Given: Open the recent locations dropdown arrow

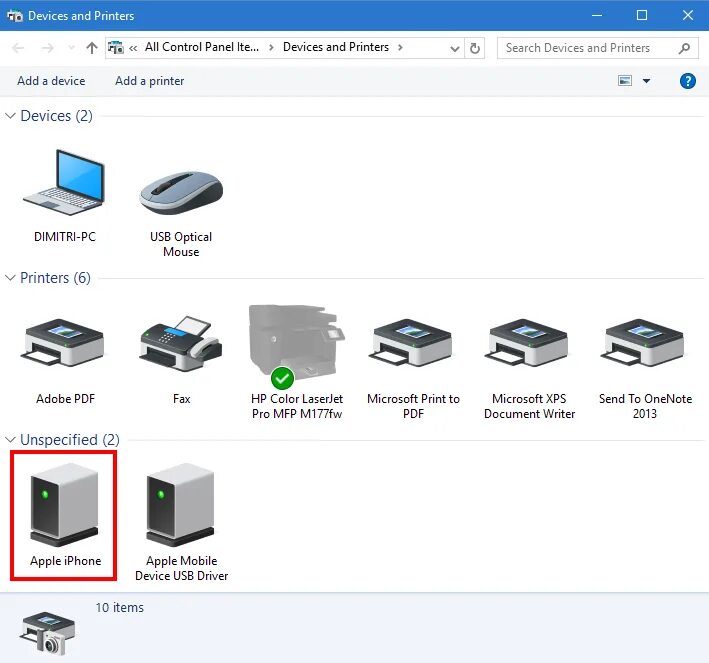Looking at the screenshot, I should (71, 47).
